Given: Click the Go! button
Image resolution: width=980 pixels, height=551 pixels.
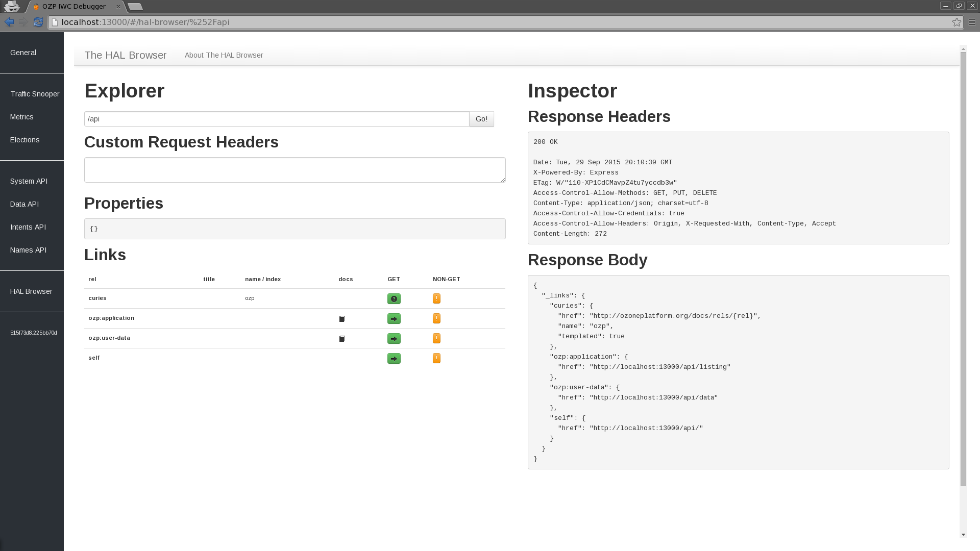Looking at the screenshot, I should (481, 119).
